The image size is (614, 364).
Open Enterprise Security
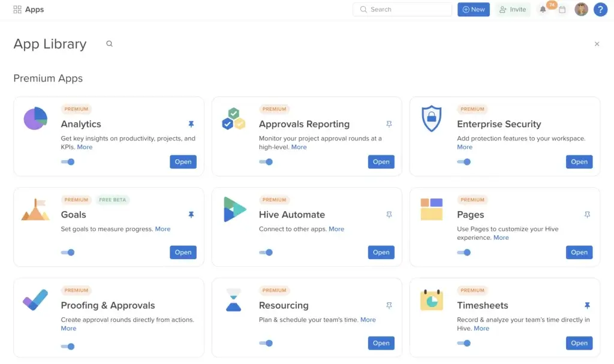click(x=579, y=162)
